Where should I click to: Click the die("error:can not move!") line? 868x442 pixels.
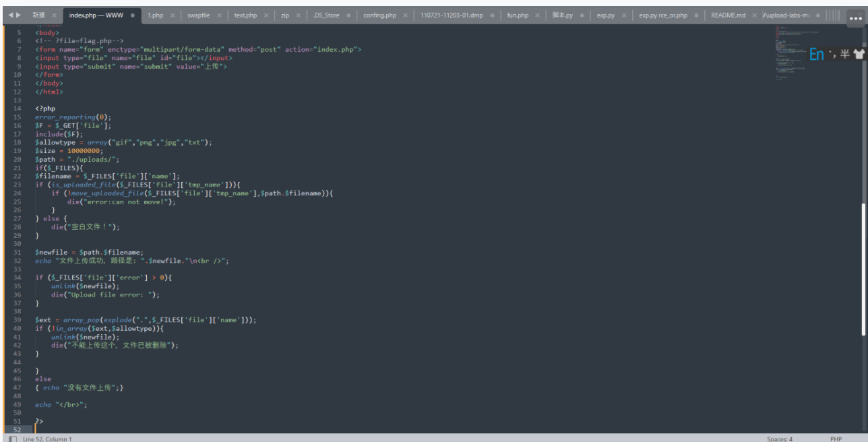click(121, 201)
